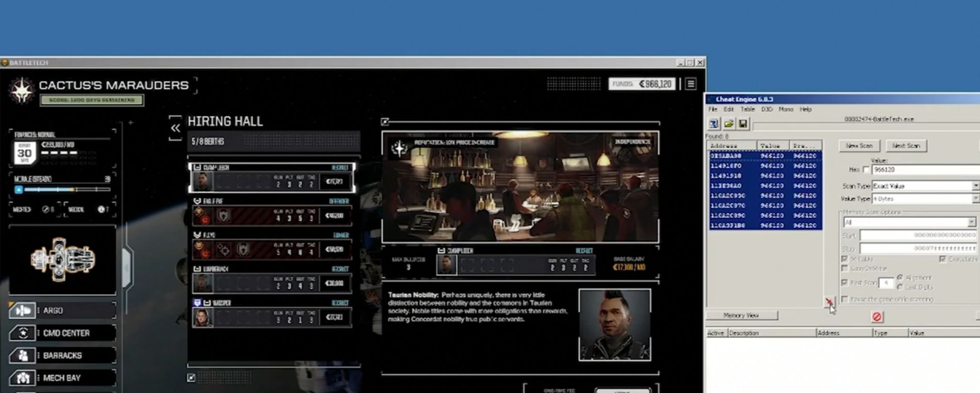The width and height of the screenshot is (980, 393).
Task: Open the Mech Bay icon
Action: click(22, 378)
